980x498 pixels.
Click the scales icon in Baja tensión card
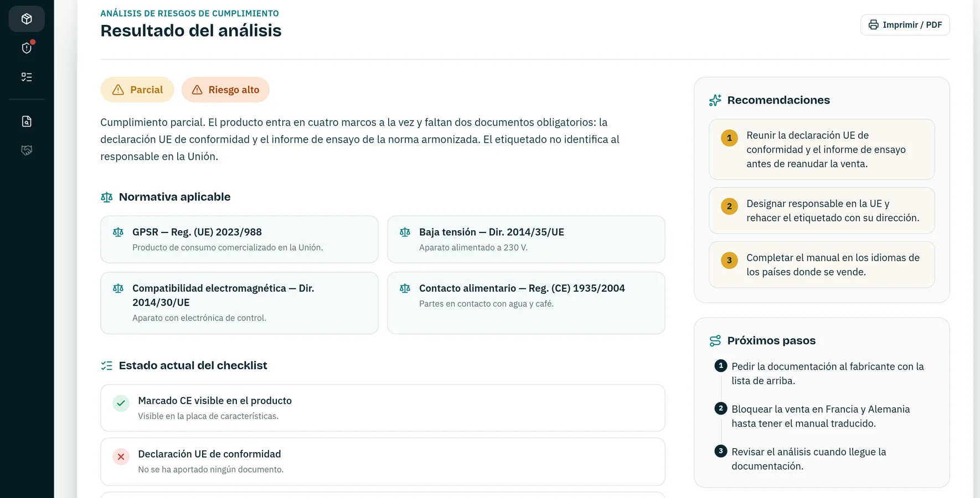[405, 232]
